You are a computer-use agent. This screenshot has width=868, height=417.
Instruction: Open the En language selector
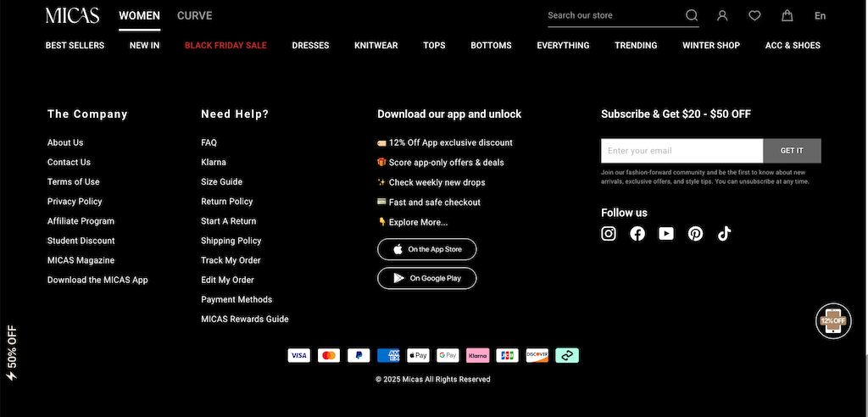(820, 15)
